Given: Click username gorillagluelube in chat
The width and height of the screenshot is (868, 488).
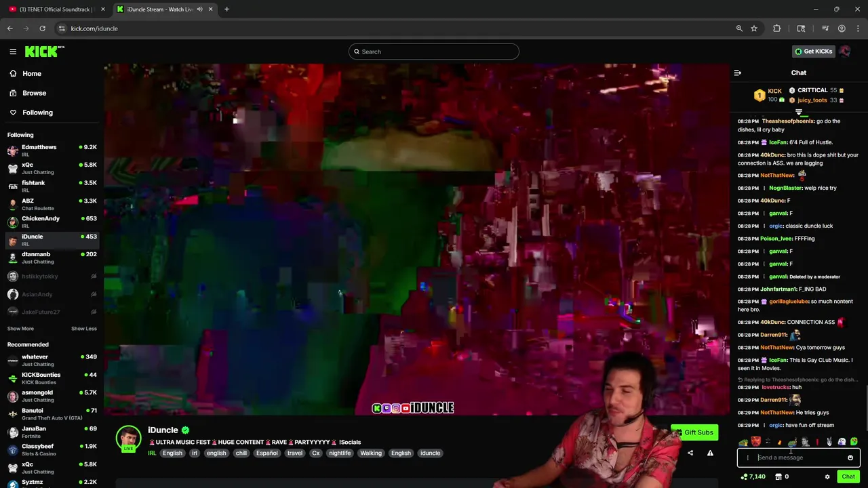Looking at the screenshot, I should (x=789, y=302).
